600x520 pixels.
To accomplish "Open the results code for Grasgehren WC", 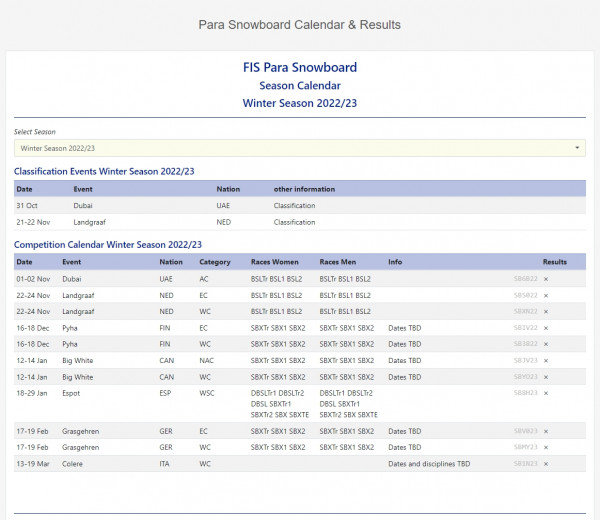I will 525,447.
